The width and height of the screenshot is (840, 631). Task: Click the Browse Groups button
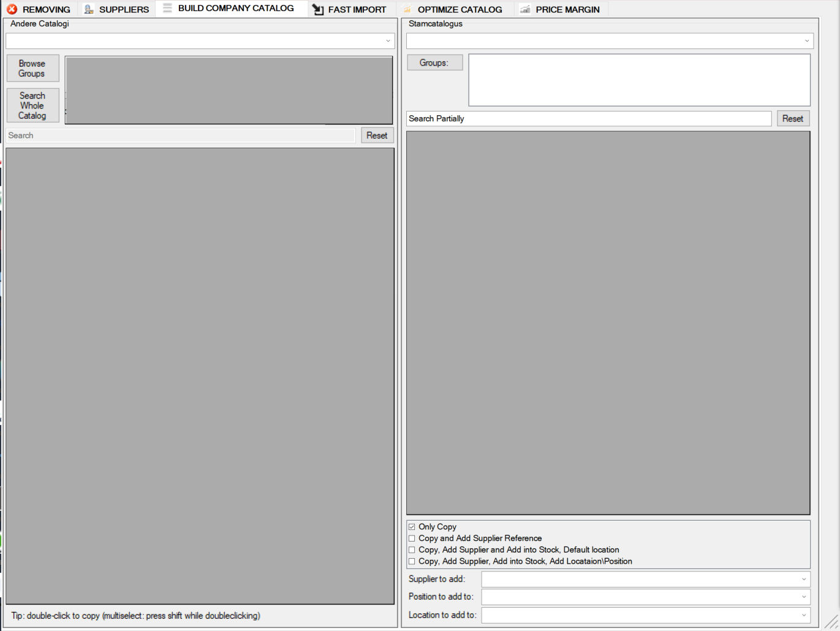click(x=33, y=68)
